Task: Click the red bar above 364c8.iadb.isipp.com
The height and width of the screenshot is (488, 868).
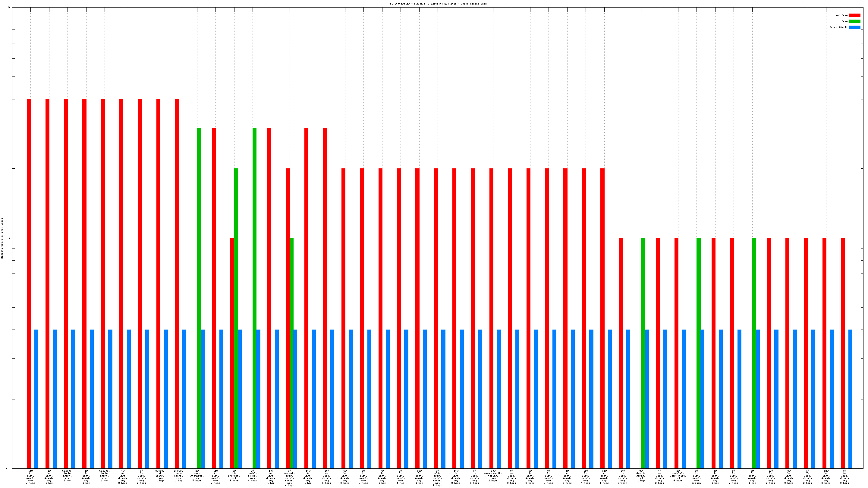Action: click(x=158, y=283)
